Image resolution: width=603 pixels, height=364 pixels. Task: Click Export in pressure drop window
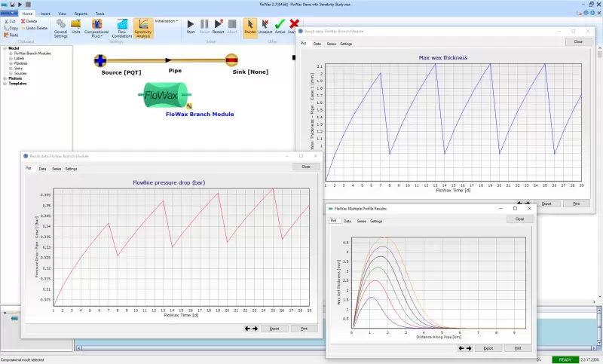(274, 329)
